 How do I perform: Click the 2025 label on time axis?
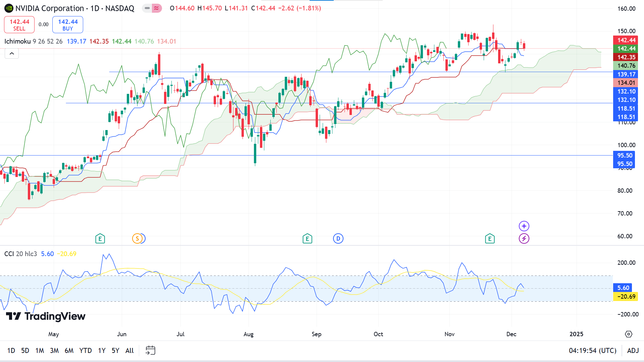(x=576, y=334)
